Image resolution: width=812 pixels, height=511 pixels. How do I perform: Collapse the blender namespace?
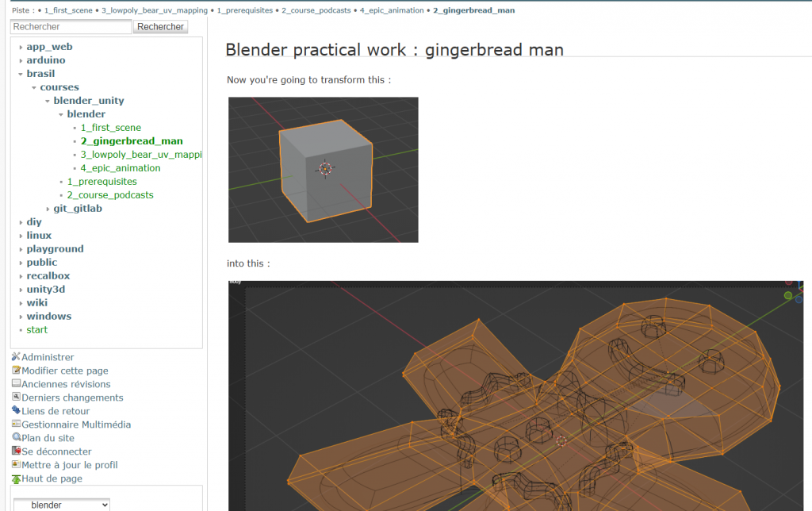[x=61, y=114]
